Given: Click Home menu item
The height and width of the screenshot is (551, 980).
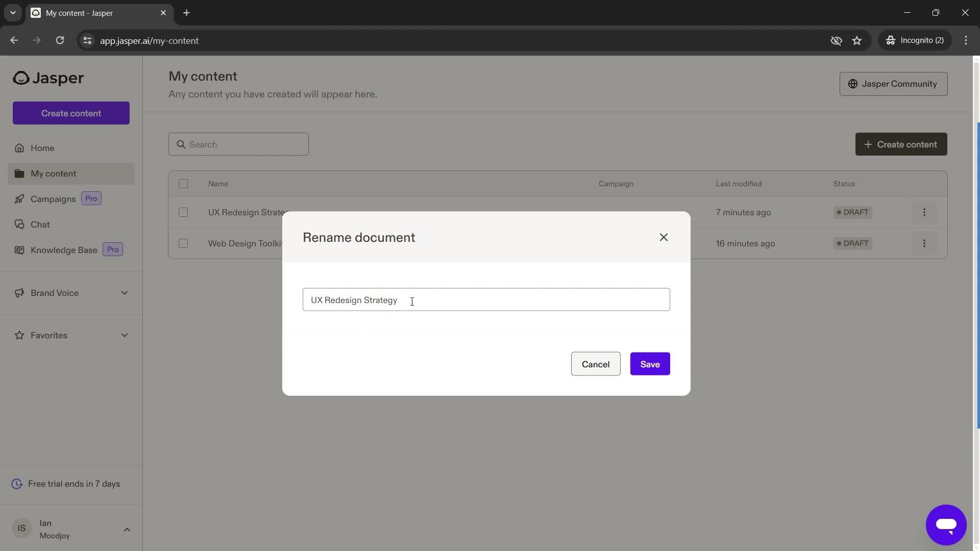Looking at the screenshot, I should pos(42,148).
